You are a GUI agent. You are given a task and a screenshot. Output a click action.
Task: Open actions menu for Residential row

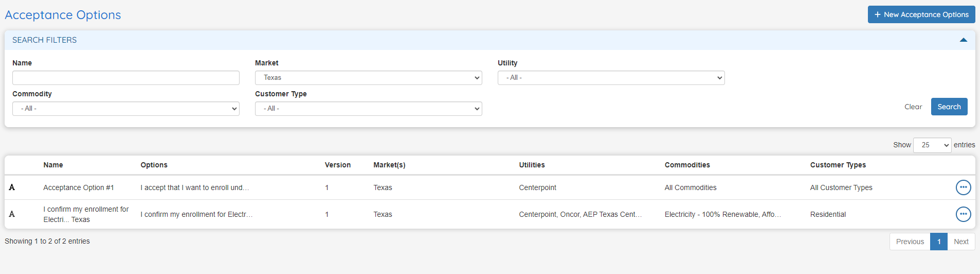tap(963, 214)
